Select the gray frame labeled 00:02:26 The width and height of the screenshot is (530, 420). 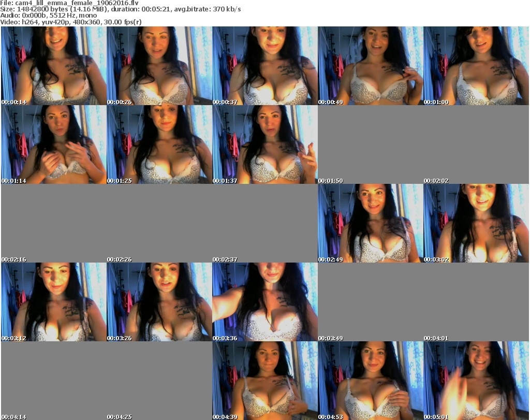click(x=159, y=223)
